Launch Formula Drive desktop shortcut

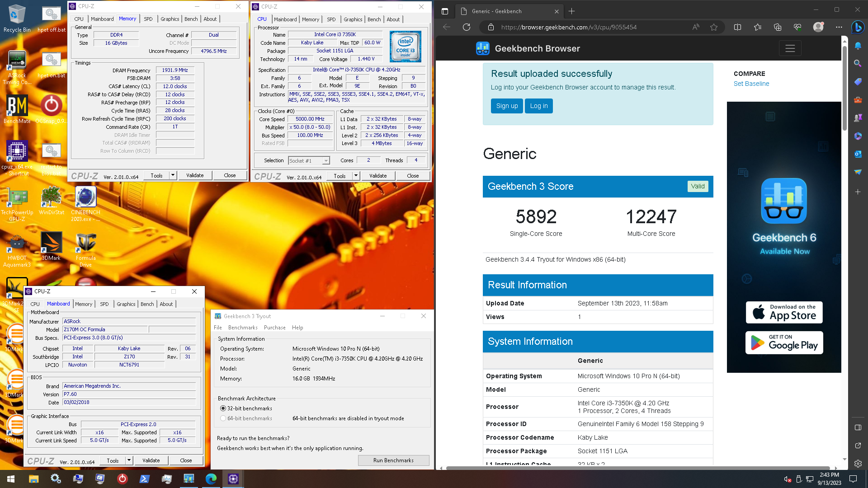tap(85, 250)
